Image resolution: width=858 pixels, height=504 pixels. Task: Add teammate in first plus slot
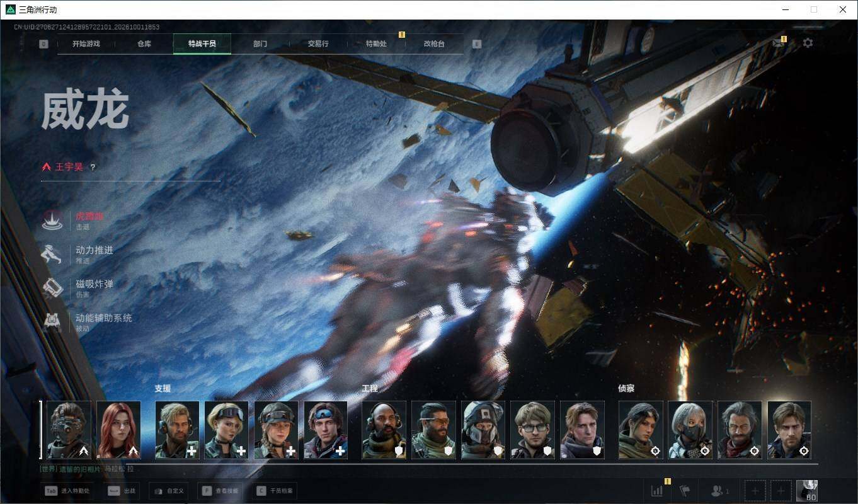(755, 491)
